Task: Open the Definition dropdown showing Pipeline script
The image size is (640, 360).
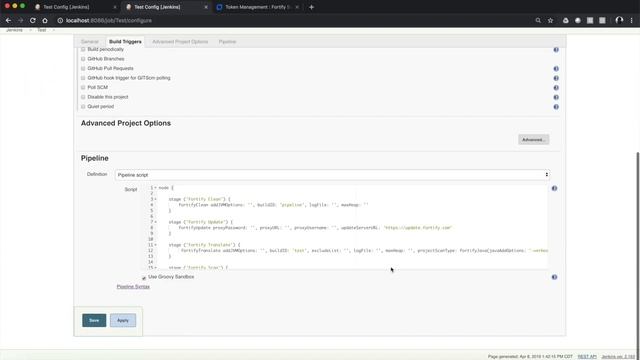Action: [x=332, y=175]
